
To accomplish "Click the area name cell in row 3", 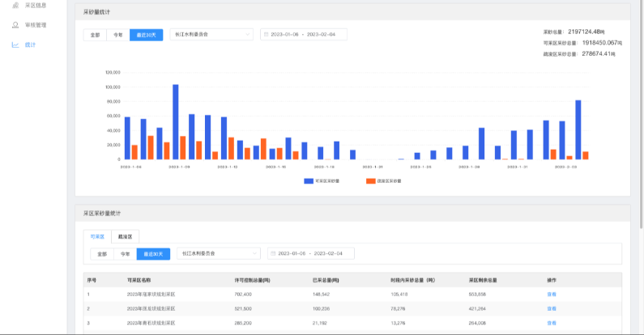I will point(151,323).
